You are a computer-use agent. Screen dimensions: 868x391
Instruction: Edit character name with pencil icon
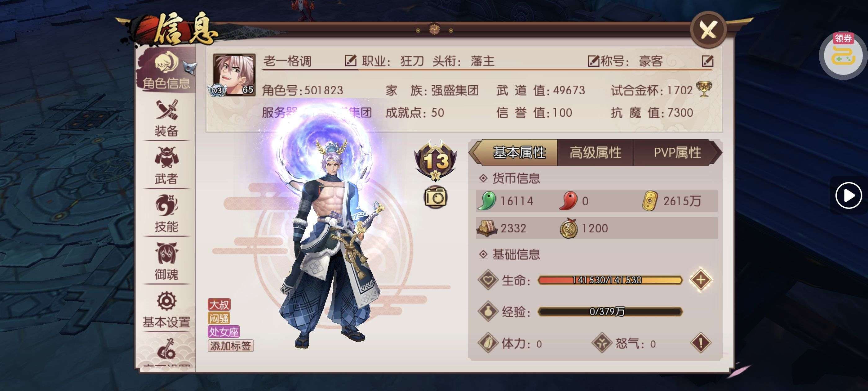click(350, 61)
